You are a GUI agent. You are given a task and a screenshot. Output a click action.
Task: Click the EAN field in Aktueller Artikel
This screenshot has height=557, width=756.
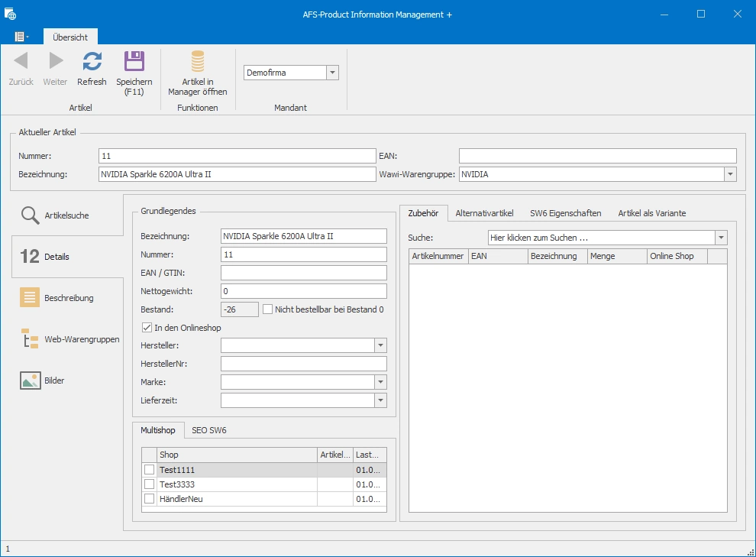598,156
